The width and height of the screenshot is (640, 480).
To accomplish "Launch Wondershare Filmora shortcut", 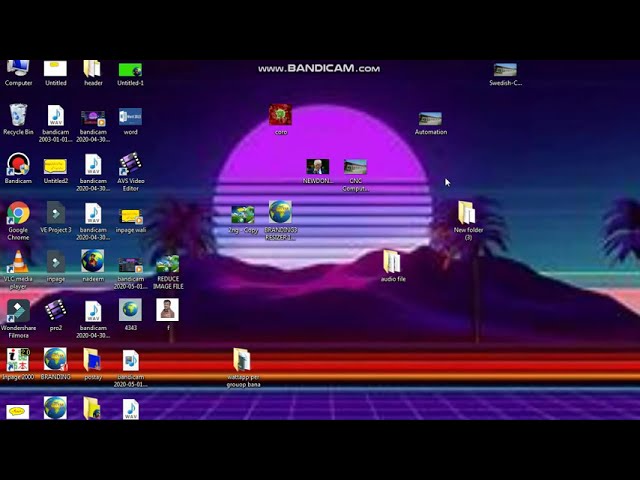I will [18, 318].
